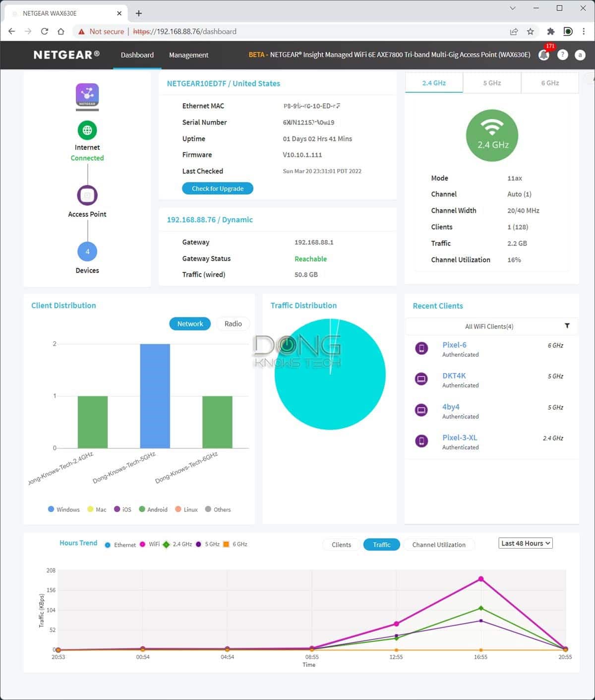Screen dimensions: 595x700
Task: Click the Internet globe icon
Action: click(x=87, y=130)
